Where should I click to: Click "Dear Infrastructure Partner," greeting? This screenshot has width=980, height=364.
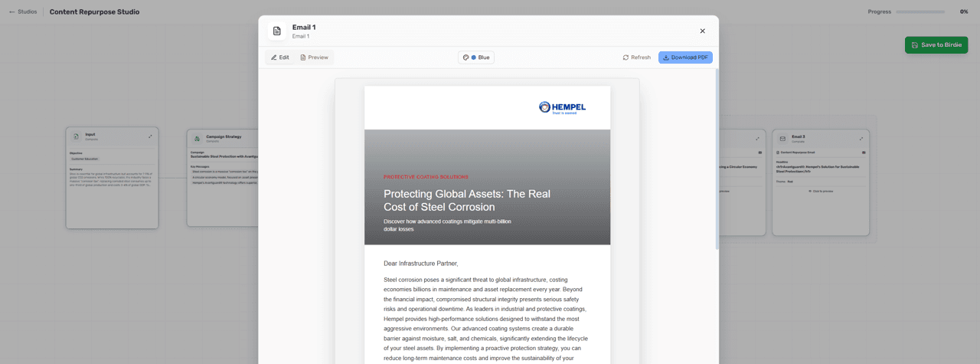click(x=421, y=264)
